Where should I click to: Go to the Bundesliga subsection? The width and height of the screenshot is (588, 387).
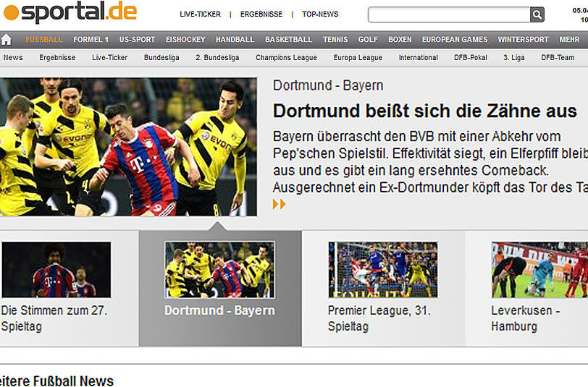coord(161,58)
